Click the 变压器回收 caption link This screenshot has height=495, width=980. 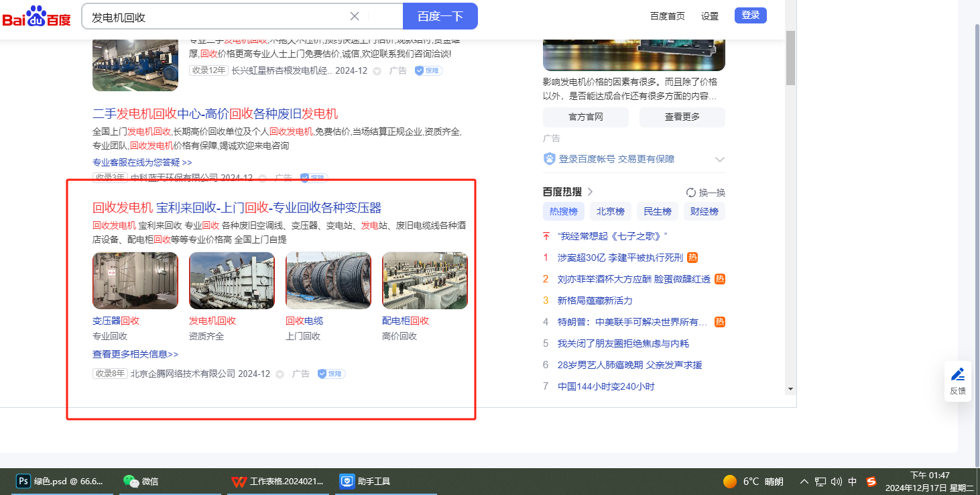click(116, 321)
